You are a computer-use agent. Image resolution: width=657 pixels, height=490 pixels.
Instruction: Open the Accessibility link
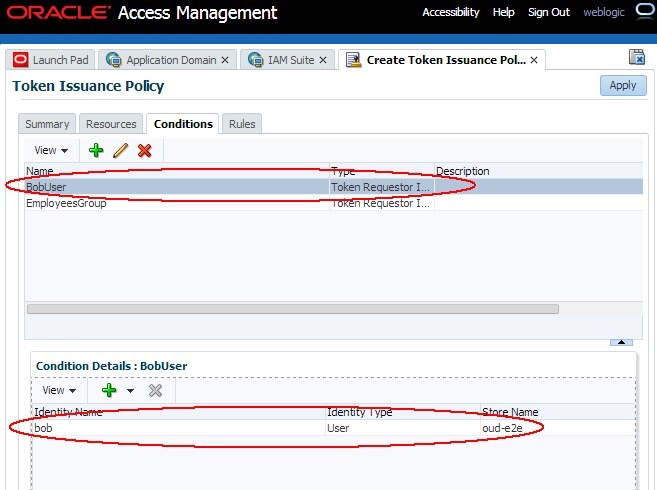coord(450,12)
